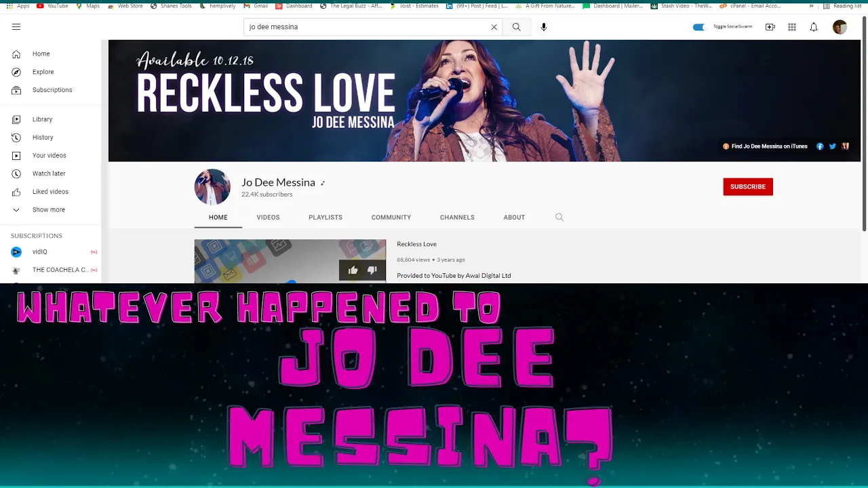Open Subscriptions in the sidebar

[51, 90]
